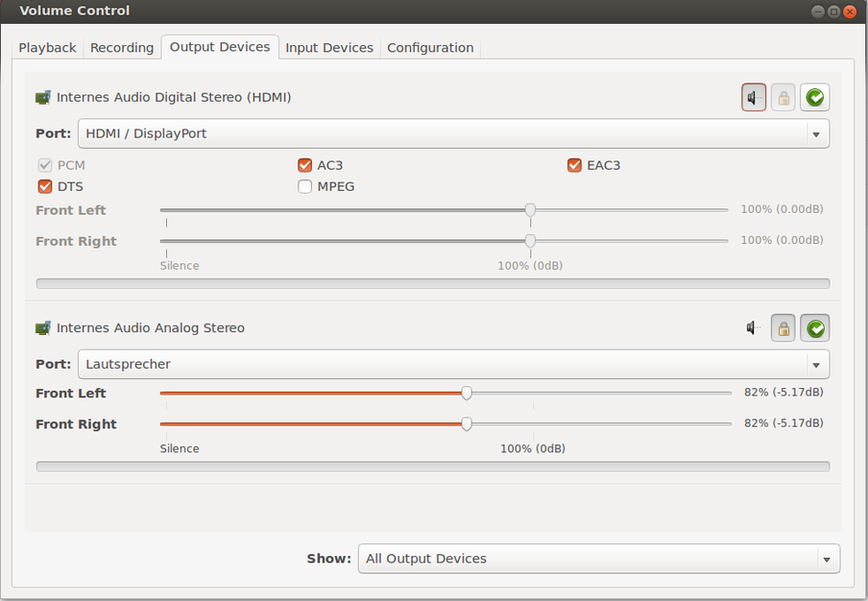Viewport: 868px width, 601px height.
Task: Click the sound card icon beside HDMI device
Action: (x=43, y=97)
